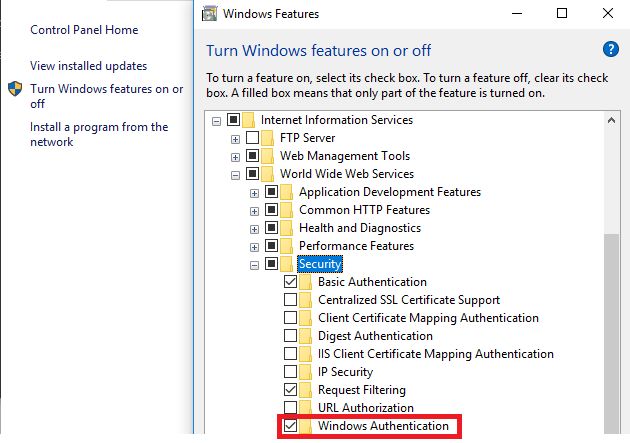Image resolution: width=630 pixels, height=443 pixels.
Task: Check the URL Authorization checkbox
Action: point(290,408)
